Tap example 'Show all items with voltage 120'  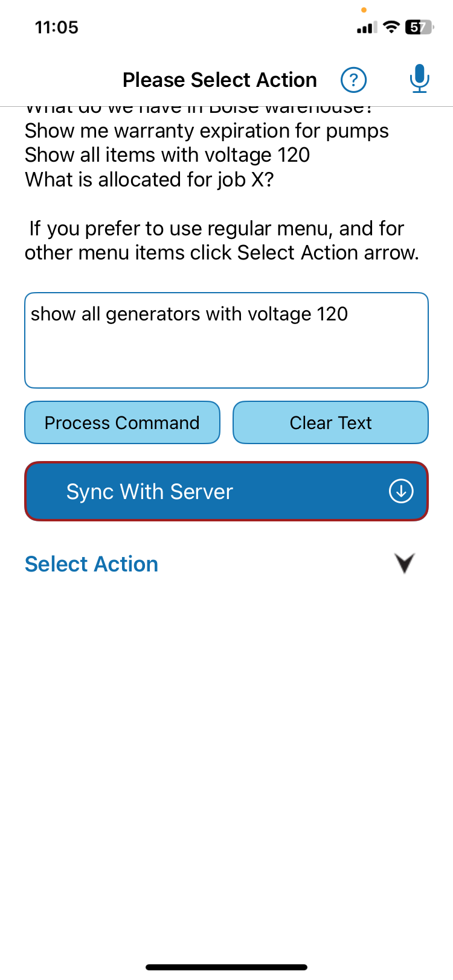point(167,155)
